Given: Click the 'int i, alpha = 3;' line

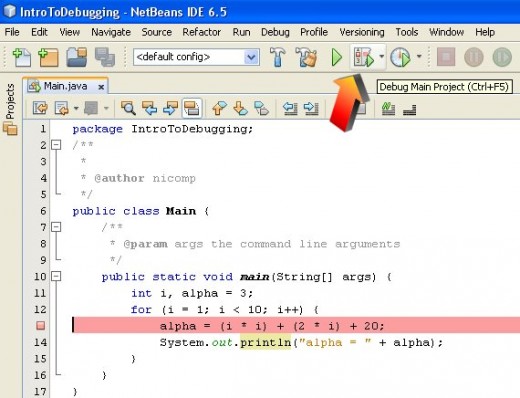Looking at the screenshot, I should (x=192, y=293).
